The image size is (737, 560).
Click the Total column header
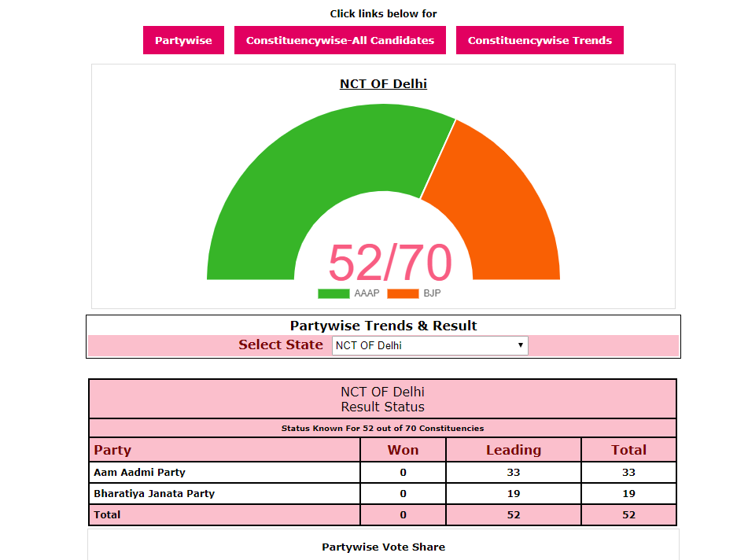pyautogui.click(x=628, y=450)
